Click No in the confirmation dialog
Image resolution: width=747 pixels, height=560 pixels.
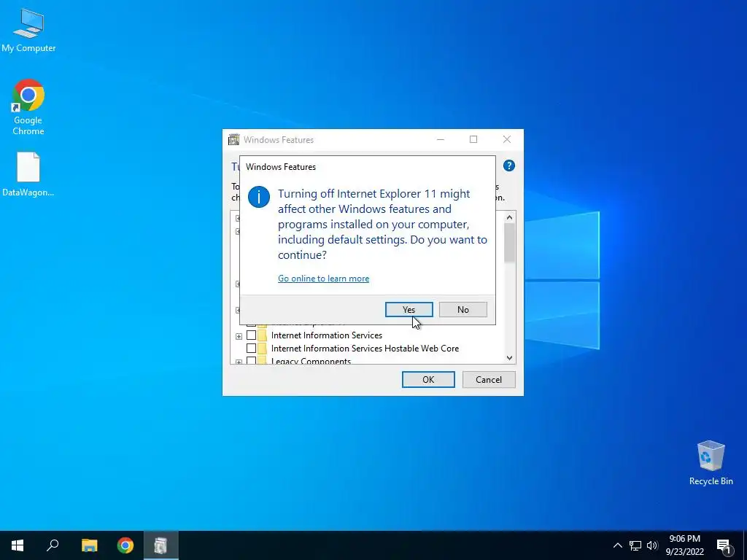(463, 309)
